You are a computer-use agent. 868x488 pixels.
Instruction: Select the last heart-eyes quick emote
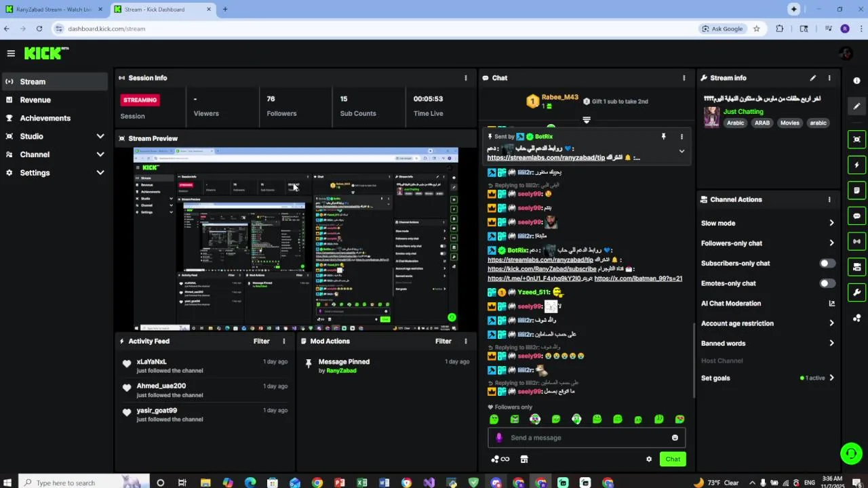pos(679,420)
